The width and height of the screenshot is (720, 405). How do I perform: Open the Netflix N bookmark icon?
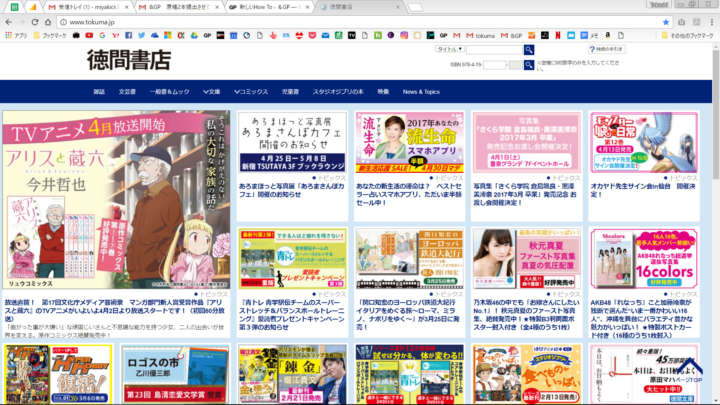tap(558, 35)
